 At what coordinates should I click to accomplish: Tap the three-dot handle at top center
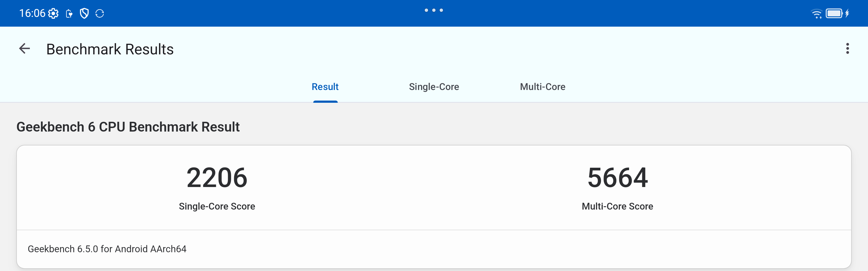[434, 10]
